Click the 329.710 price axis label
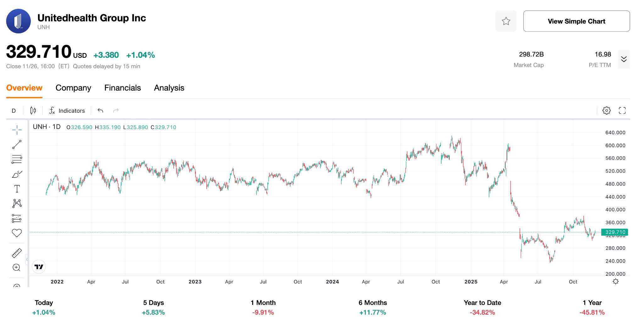Viewport: 644px width, 325px height. click(614, 232)
